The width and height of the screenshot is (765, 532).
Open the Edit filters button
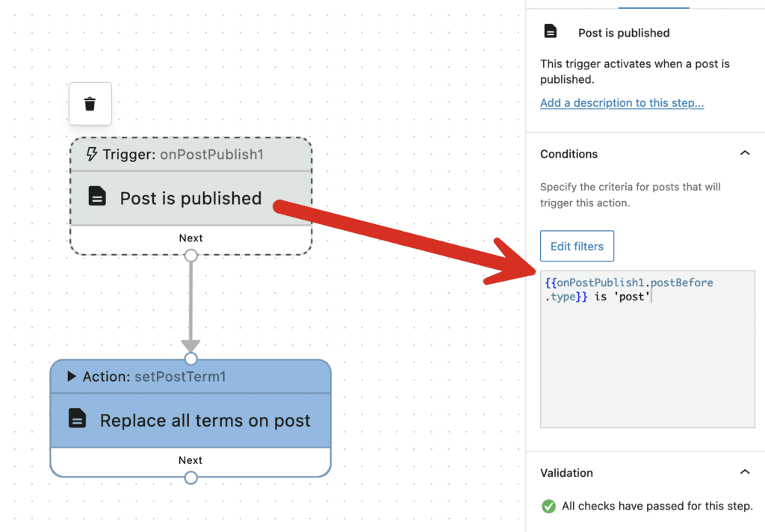pyautogui.click(x=577, y=246)
